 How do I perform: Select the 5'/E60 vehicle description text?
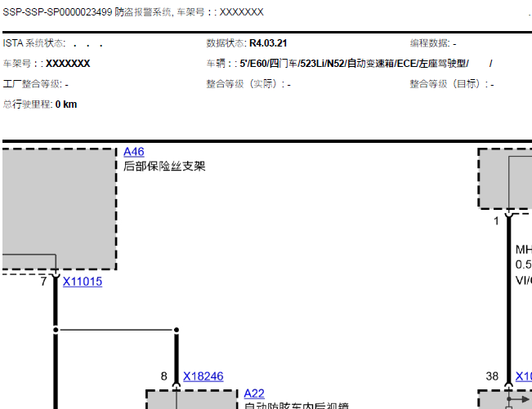[x=354, y=64]
